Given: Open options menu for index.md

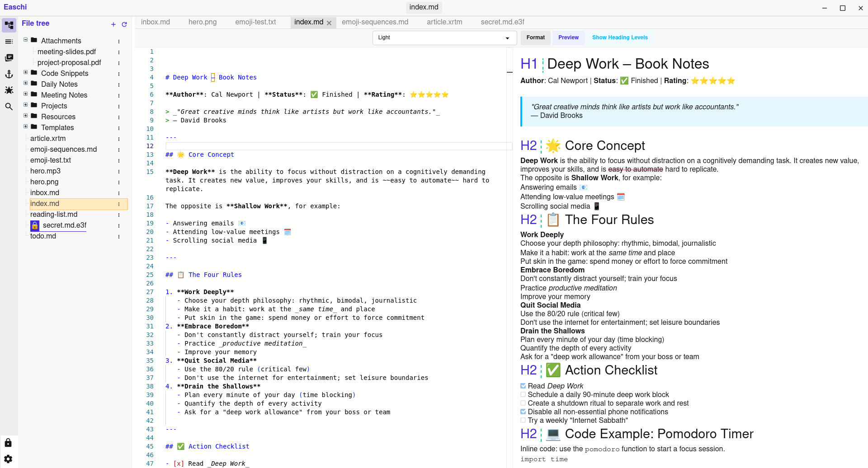Looking at the screenshot, I should [x=119, y=204].
